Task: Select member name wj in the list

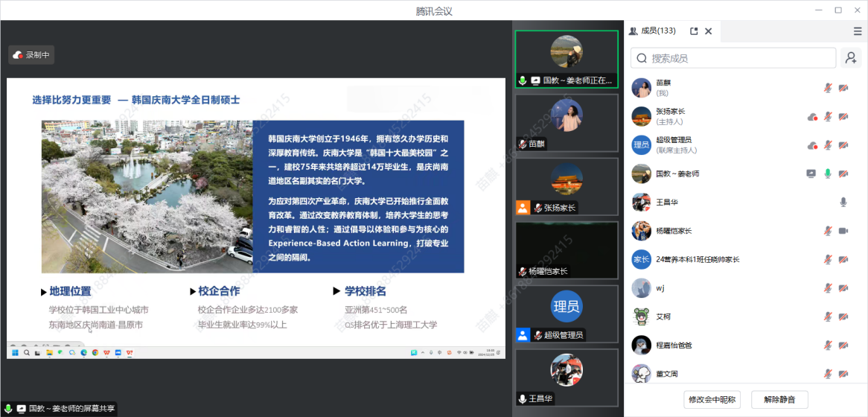Action: tap(660, 288)
